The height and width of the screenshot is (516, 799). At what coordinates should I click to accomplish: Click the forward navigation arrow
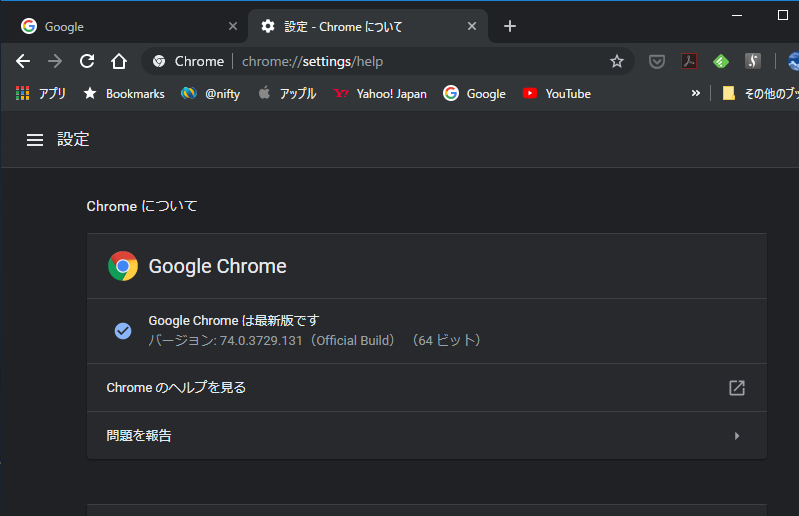click(55, 62)
